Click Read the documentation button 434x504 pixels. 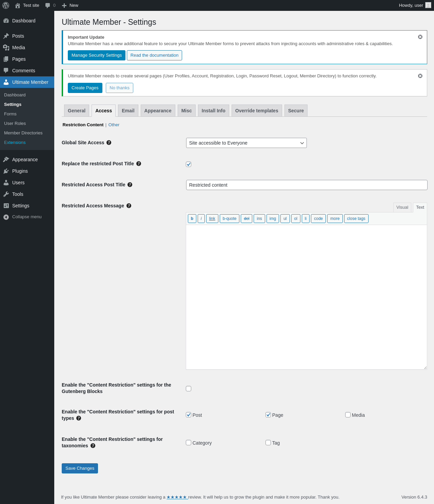[154, 55]
